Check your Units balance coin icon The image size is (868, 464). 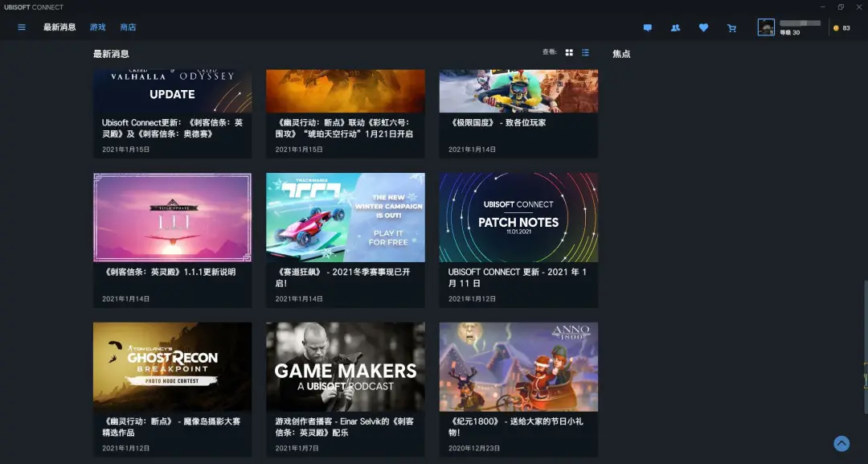(835, 27)
